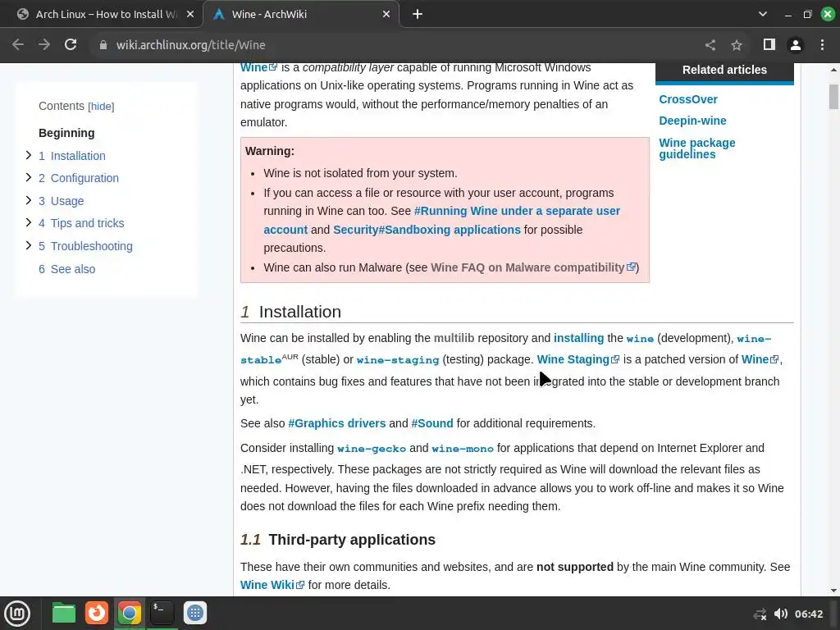Screen dimensions: 840x630
Task: Click the network status tray icon
Action: click(760, 614)
